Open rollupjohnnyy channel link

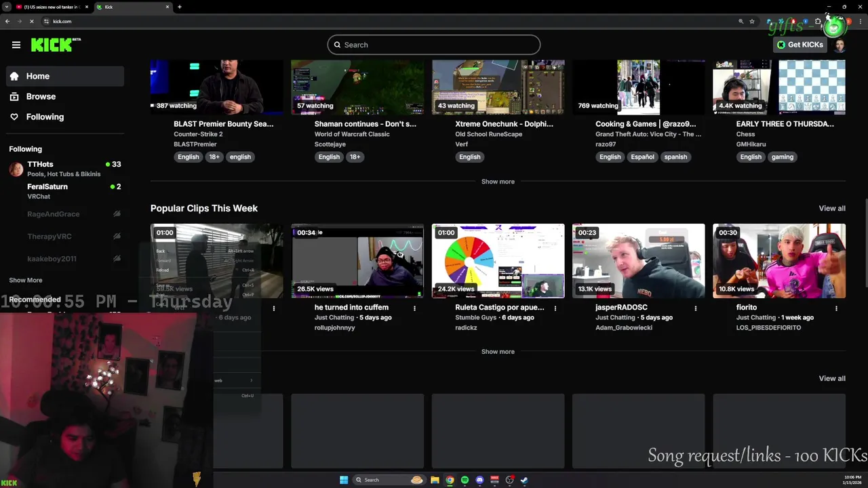335,327
